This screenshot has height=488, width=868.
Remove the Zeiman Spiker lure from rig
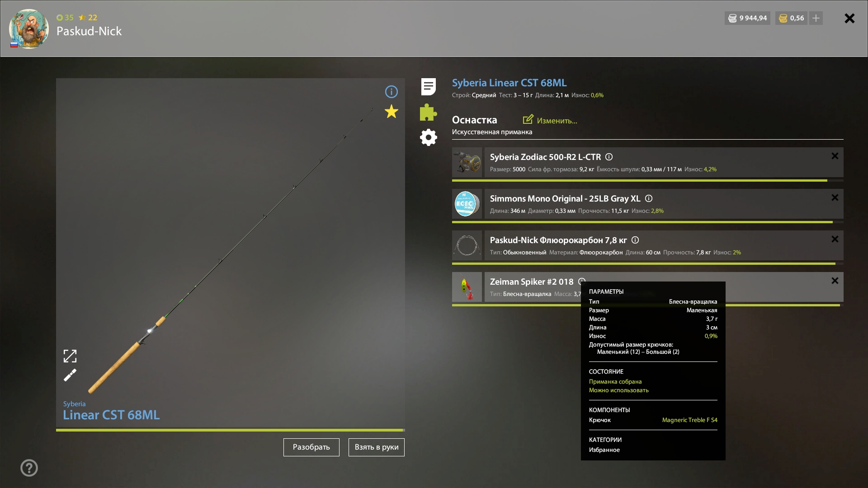[x=835, y=281]
